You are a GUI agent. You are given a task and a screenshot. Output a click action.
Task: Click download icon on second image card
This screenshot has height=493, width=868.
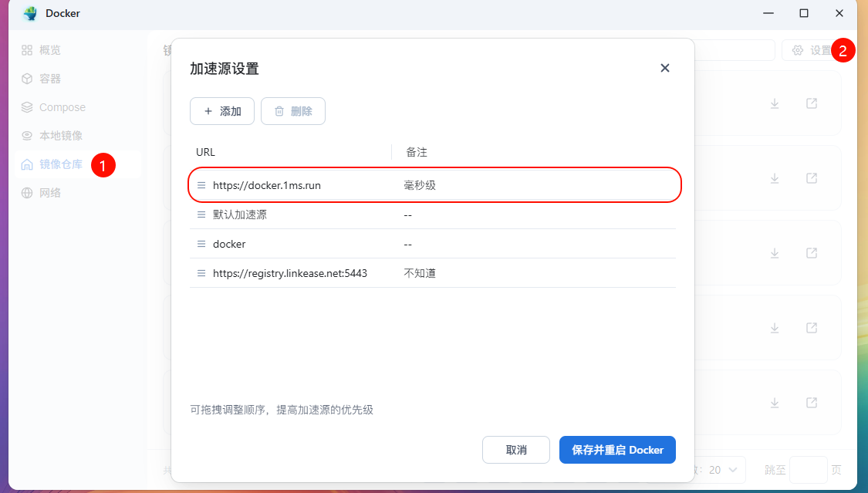pyautogui.click(x=775, y=178)
